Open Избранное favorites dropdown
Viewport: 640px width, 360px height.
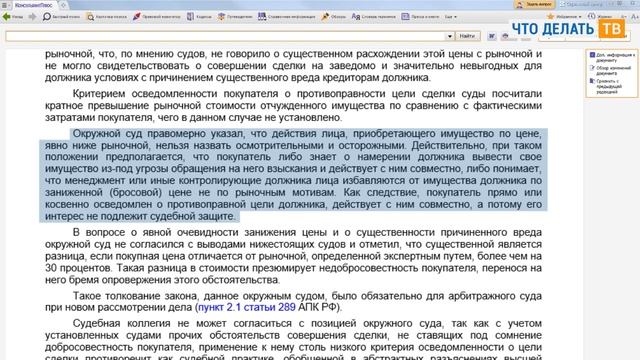564,17
